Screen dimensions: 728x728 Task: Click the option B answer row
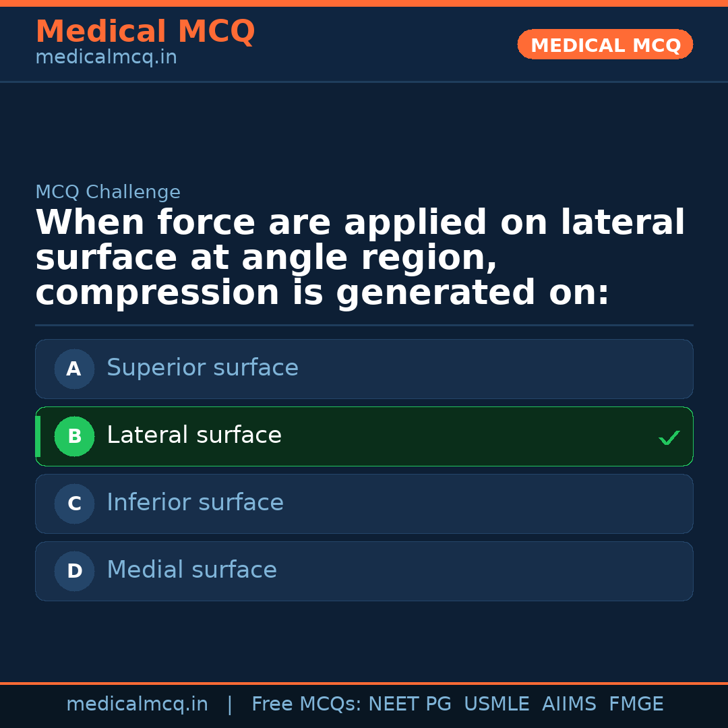(364, 436)
